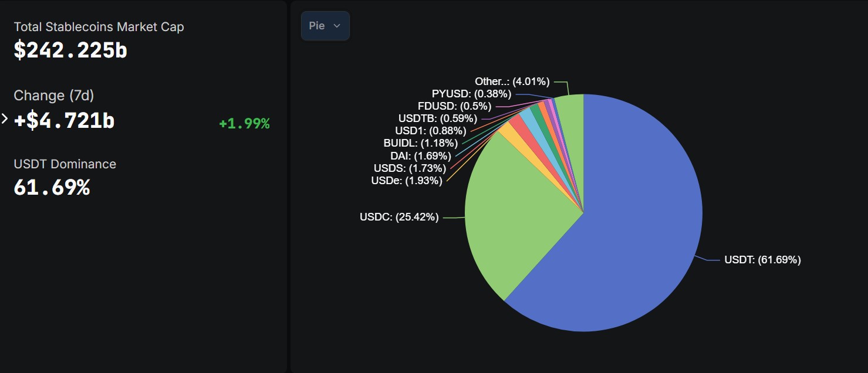The height and width of the screenshot is (373, 868).
Task: Click the USD1: (0.88%) label
Action: (x=430, y=131)
